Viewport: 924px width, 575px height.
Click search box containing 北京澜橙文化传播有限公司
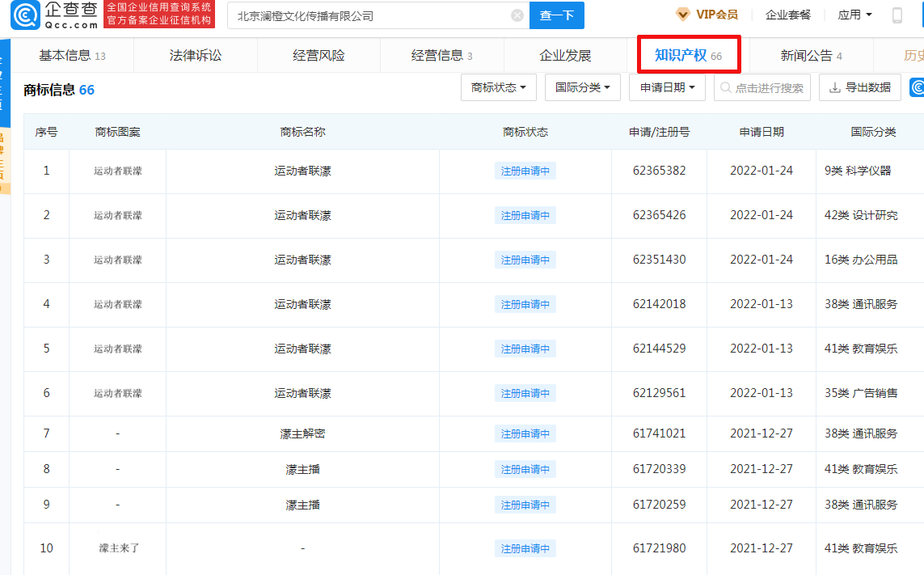click(378, 15)
